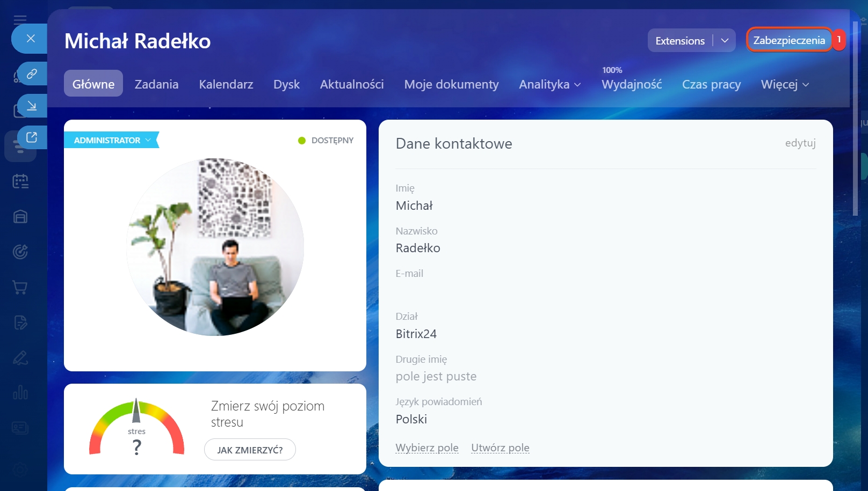Click the JAK ZMIERZYĆ? button
This screenshot has width=868, height=491.
[x=250, y=450]
